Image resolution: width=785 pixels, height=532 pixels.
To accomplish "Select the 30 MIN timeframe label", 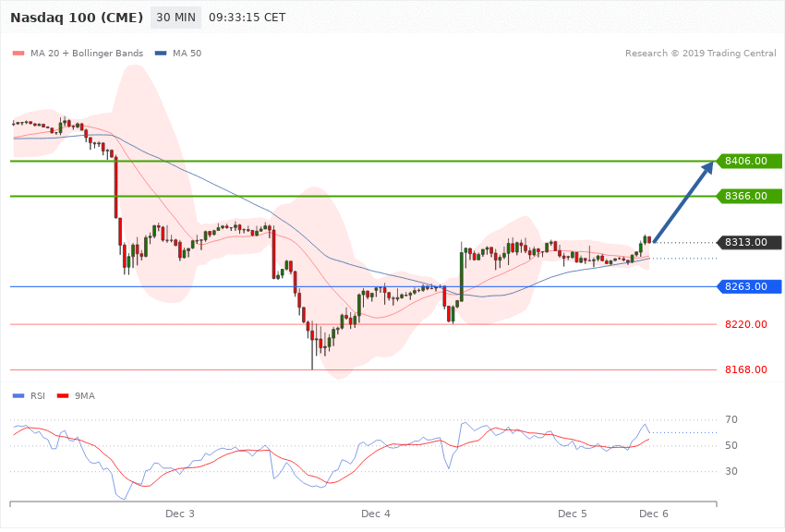I will 175,18.
